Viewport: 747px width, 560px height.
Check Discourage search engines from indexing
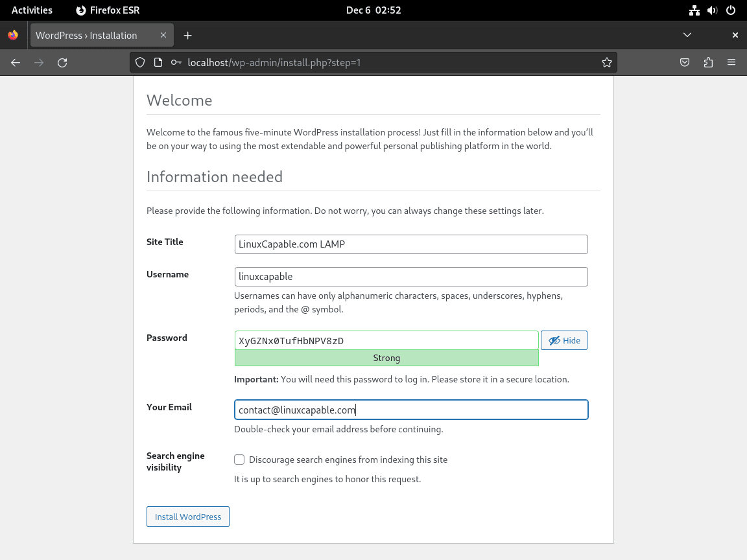239,459
